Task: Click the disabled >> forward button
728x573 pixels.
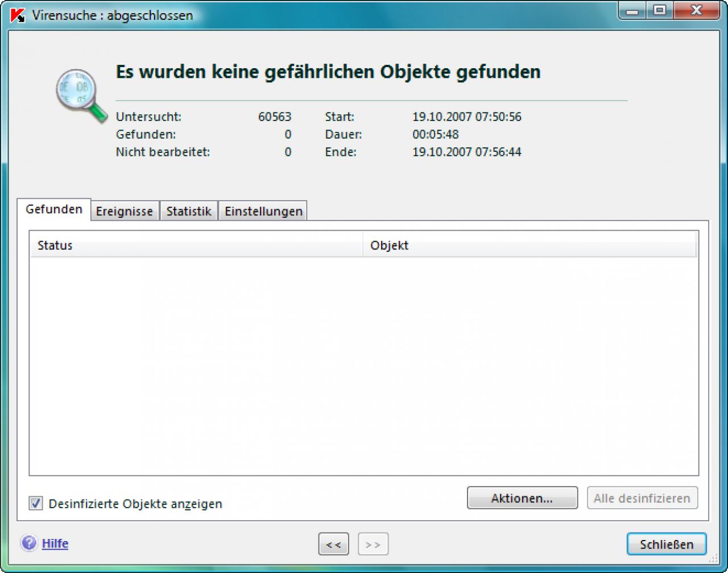Action: click(373, 544)
